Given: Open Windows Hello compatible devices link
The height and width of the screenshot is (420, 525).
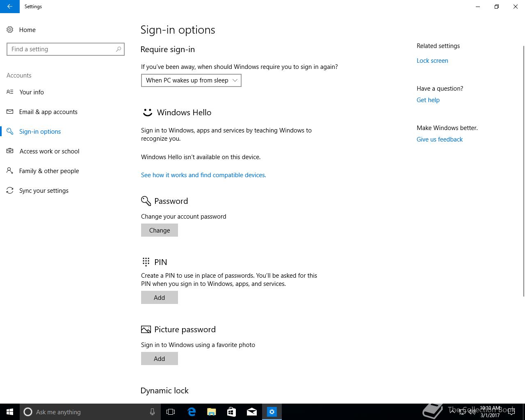Looking at the screenshot, I should tap(203, 175).
